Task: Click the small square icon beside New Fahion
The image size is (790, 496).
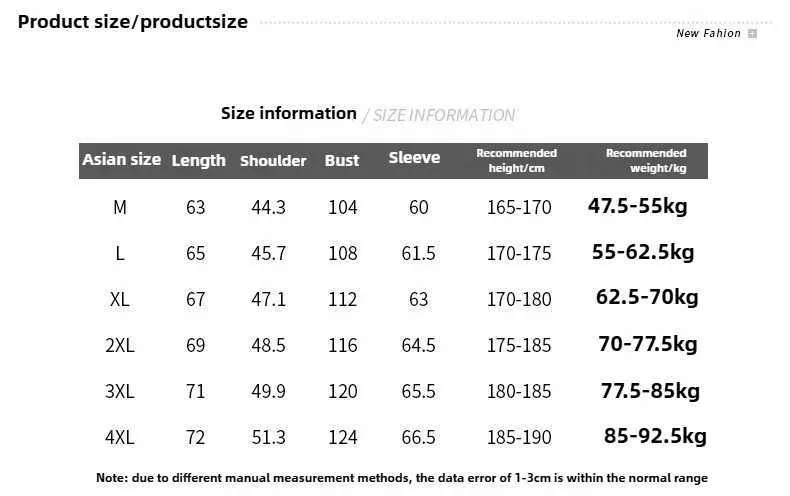Action: [752, 33]
